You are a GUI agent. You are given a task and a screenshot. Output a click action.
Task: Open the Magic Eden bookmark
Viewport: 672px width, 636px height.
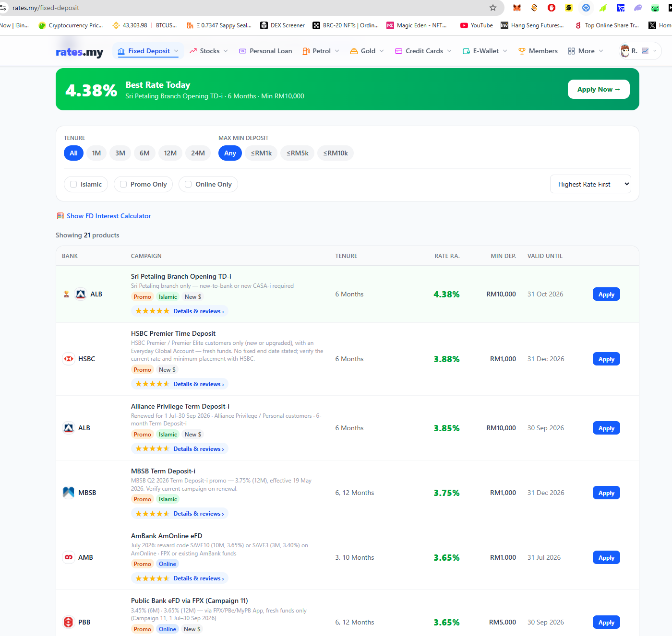417,25
